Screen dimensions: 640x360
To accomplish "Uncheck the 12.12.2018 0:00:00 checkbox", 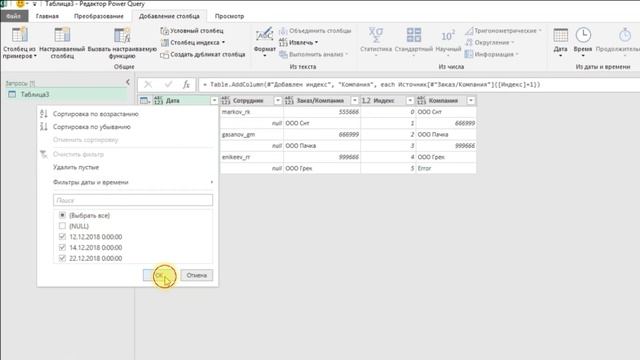I will pyautogui.click(x=62, y=237).
